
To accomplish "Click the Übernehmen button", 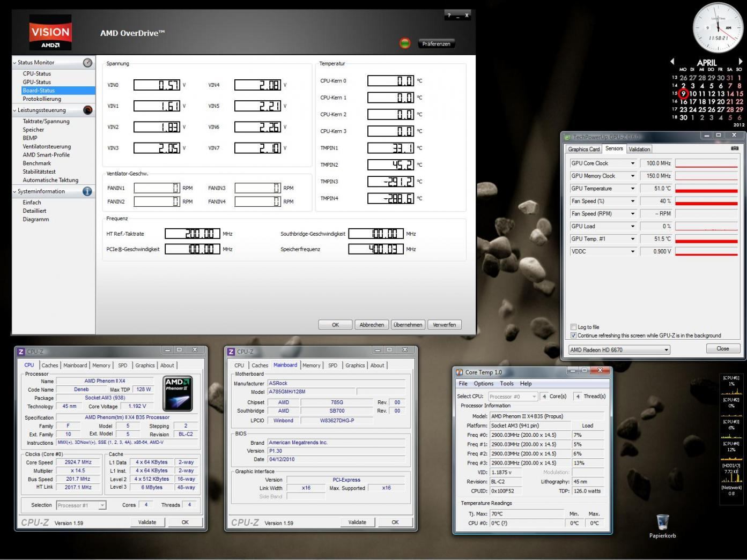I will pos(408,325).
